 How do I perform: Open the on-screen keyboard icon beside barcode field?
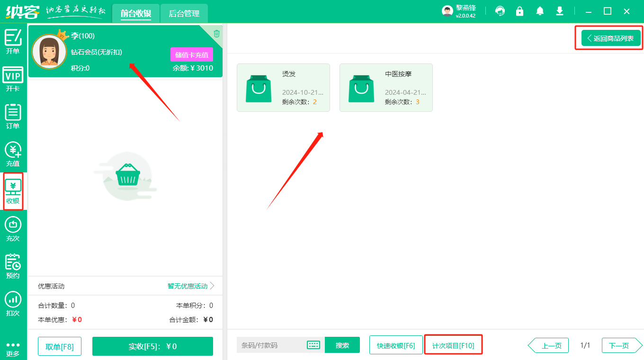click(x=313, y=345)
